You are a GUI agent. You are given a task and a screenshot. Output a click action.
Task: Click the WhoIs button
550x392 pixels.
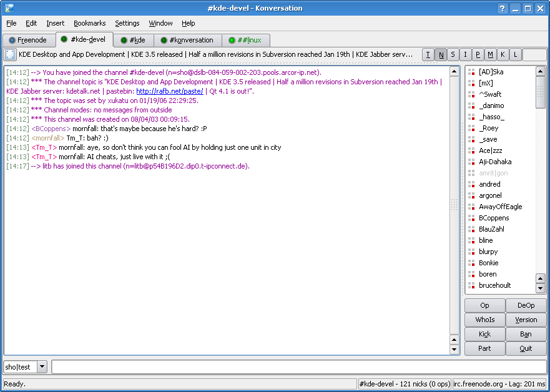tap(484, 320)
